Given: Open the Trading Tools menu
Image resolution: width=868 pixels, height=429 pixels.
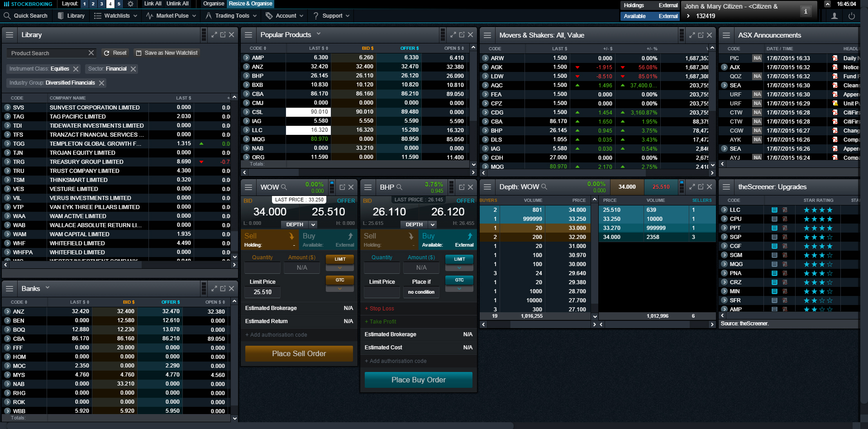Looking at the screenshot, I should [x=231, y=16].
